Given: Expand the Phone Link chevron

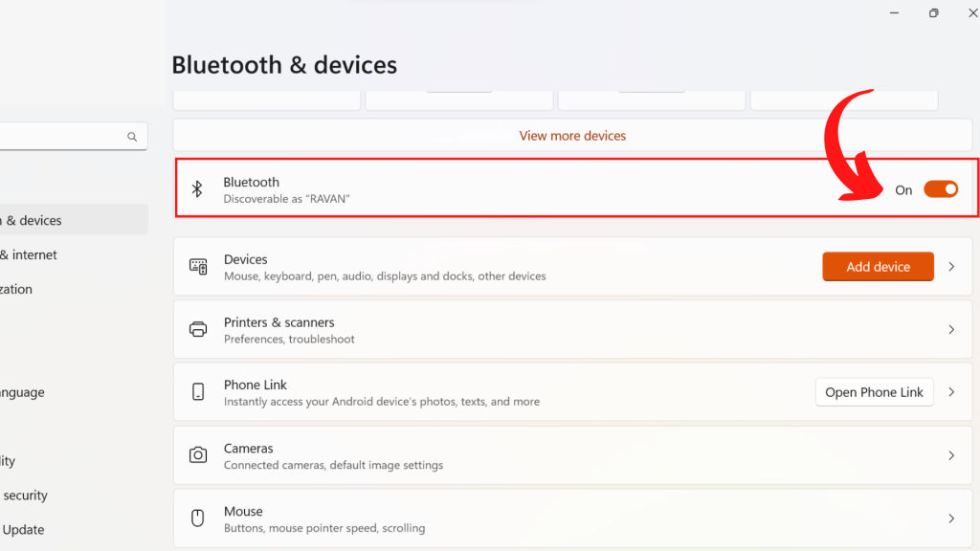Looking at the screenshot, I should (x=951, y=392).
